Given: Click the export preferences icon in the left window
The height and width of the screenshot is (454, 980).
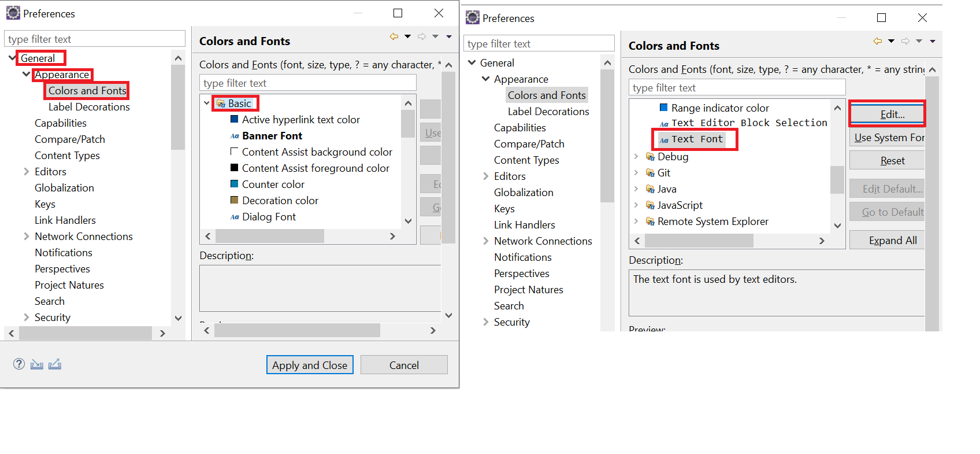Looking at the screenshot, I should click(x=55, y=364).
